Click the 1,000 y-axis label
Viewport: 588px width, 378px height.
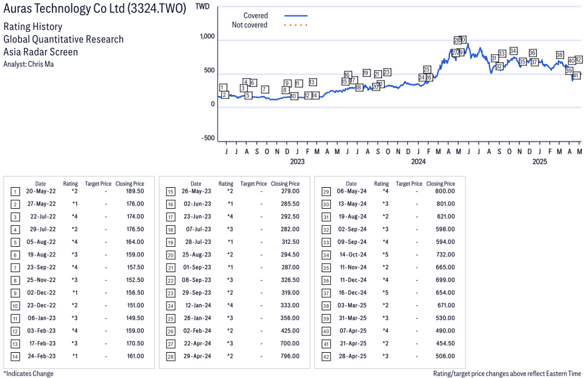coord(207,36)
